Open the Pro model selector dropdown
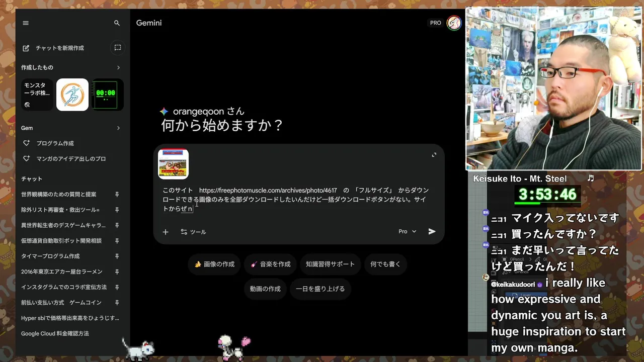Image resolution: width=644 pixels, height=362 pixels. 408,232
